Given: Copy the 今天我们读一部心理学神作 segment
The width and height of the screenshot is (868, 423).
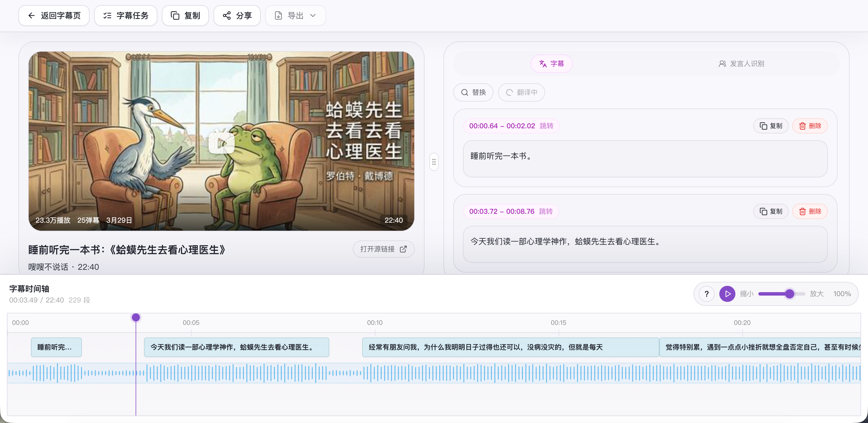Looking at the screenshot, I should click(x=771, y=212).
